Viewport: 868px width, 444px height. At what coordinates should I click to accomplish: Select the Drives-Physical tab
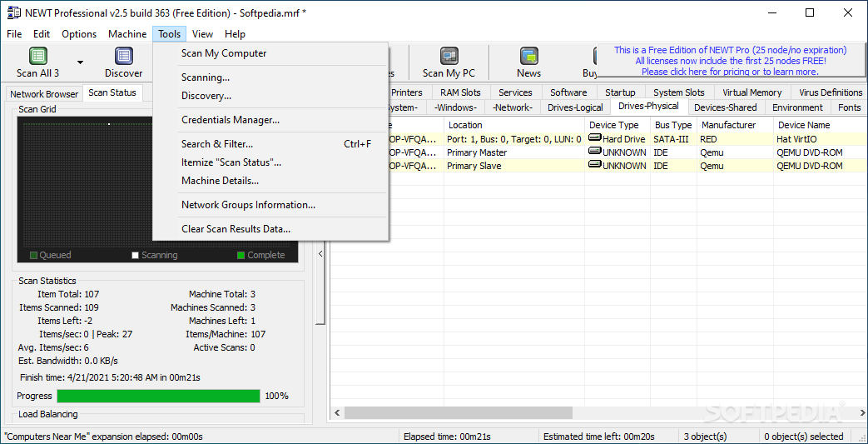649,106
